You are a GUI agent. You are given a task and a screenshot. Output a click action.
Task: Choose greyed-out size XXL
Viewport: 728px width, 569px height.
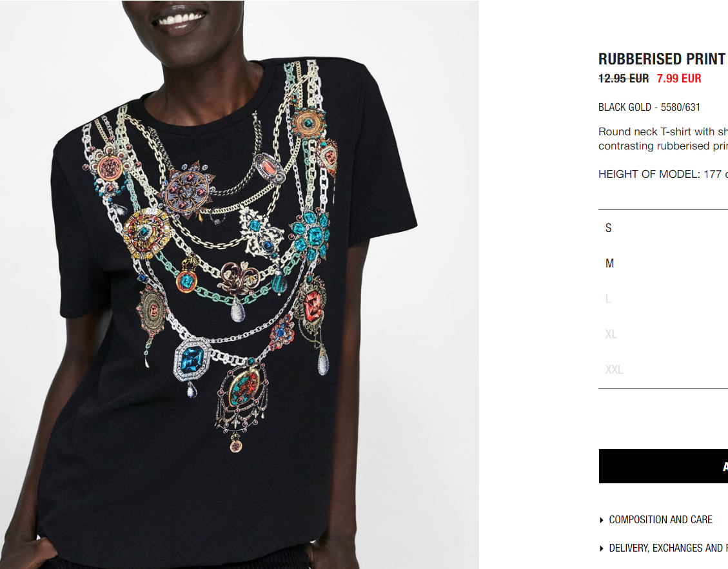pyautogui.click(x=663, y=369)
